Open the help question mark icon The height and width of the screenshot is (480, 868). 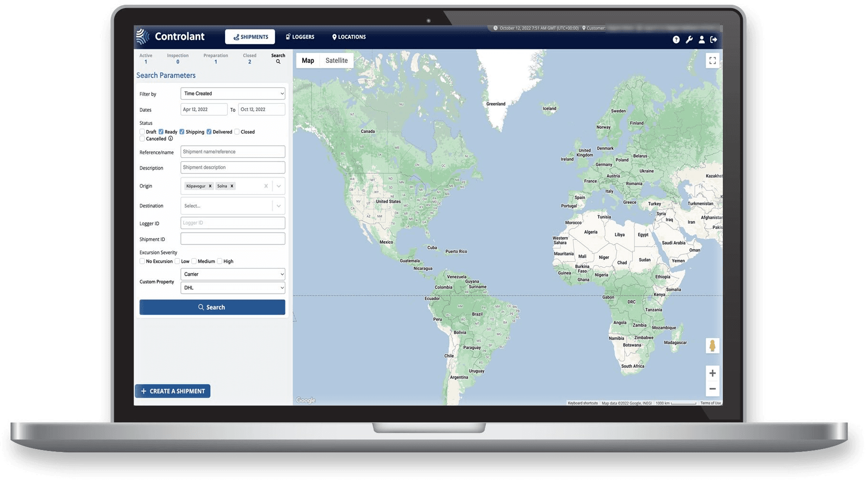point(676,40)
